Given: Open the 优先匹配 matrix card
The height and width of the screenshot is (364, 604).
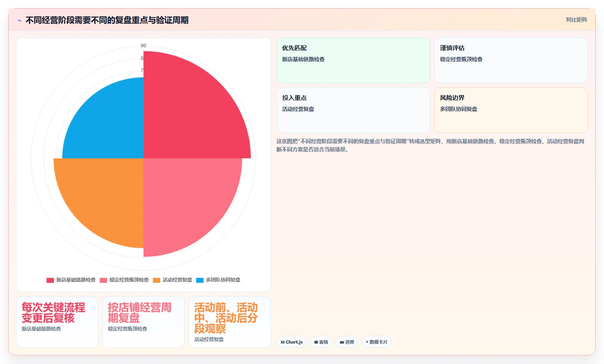Looking at the screenshot, I should pos(353,60).
